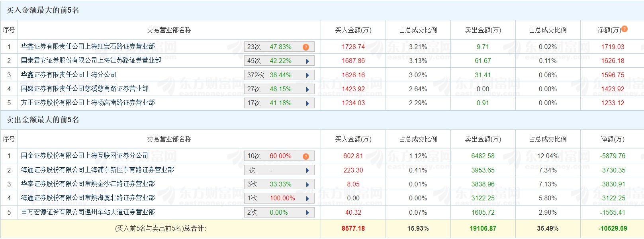
Task: Click buy amount 1728.74
Action: click(353, 47)
